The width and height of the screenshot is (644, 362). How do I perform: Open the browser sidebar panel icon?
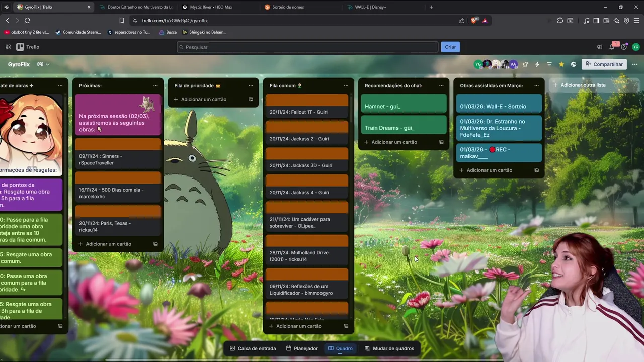click(x=596, y=21)
